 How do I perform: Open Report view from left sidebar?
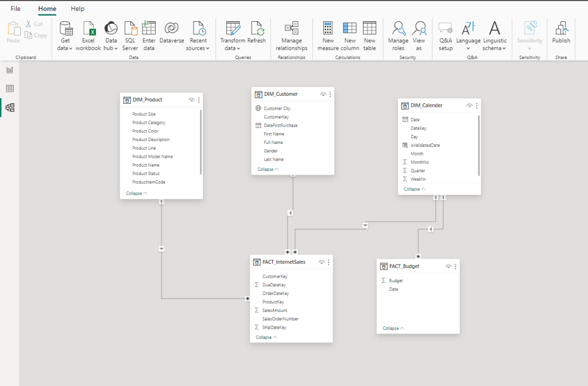coord(10,70)
